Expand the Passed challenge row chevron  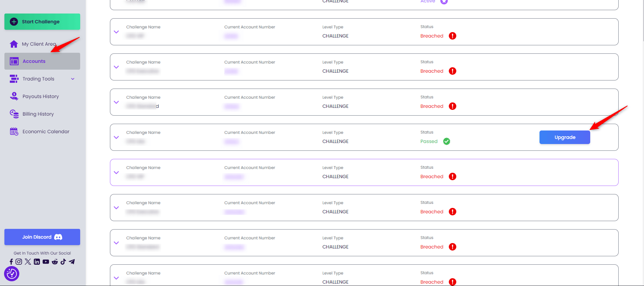click(x=116, y=137)
